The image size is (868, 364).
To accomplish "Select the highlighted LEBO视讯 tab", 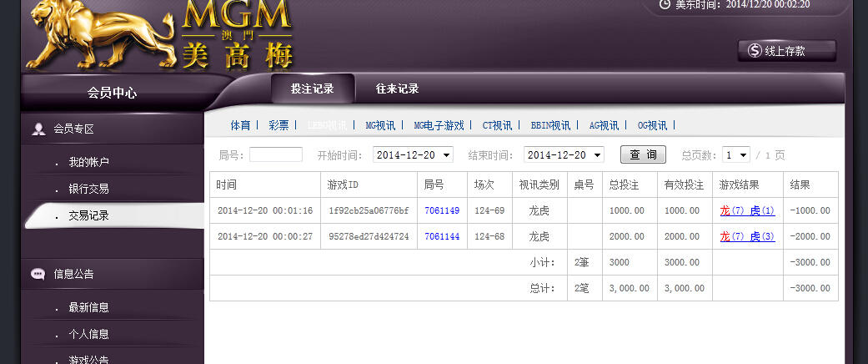I will pyautogui.click(x=327, y=126).
